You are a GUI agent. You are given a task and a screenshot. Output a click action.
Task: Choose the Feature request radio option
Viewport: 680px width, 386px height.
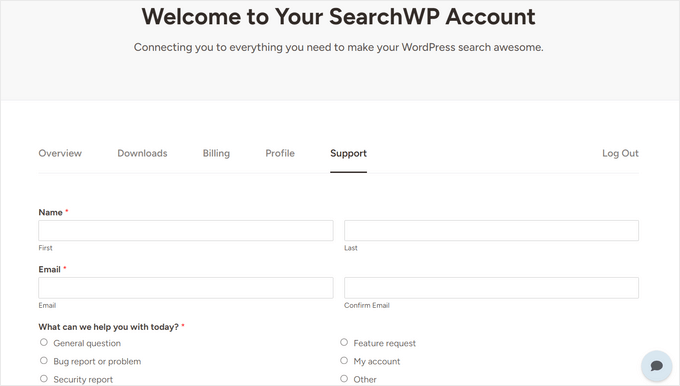click(344, 343)
